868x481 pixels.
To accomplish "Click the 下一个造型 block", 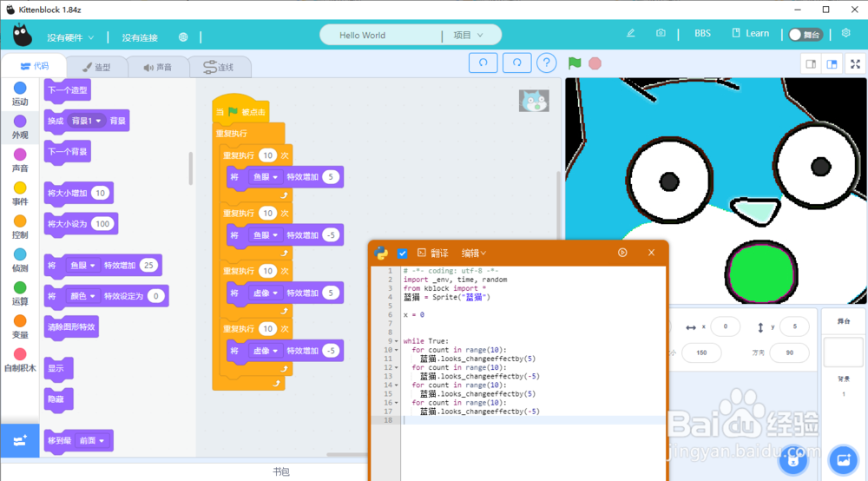I will 68,90.
